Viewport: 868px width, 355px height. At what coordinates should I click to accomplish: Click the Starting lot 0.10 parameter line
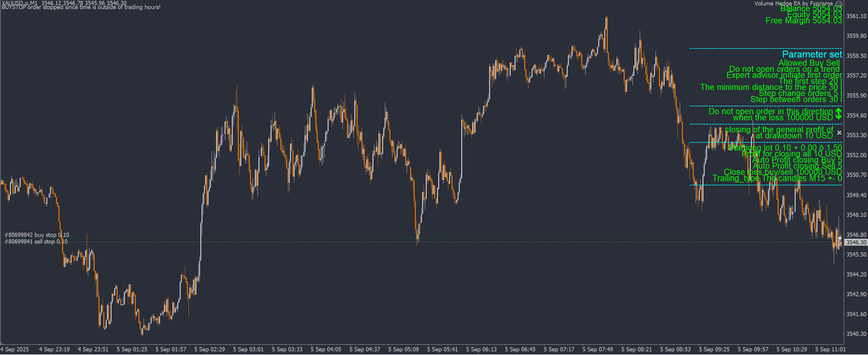click(785, 147)
